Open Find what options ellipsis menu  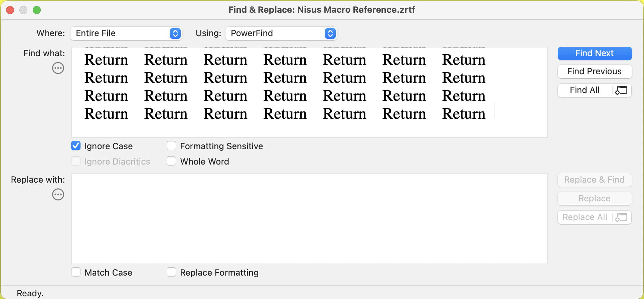coord(58,68)
